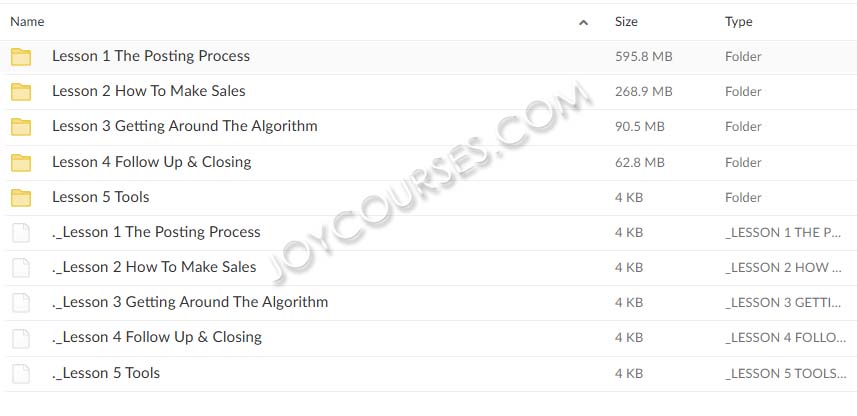The width and height of the screenshot is (857, 416).
Task: Open the Lesson 4 Follow Up & Closing folder name
Action: click(x=151, y=162)
